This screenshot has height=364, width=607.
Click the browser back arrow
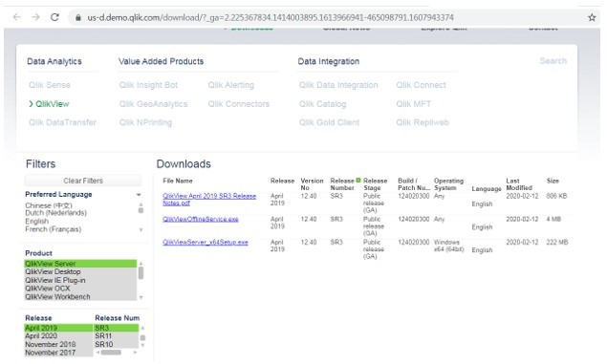tap(16, 17)
